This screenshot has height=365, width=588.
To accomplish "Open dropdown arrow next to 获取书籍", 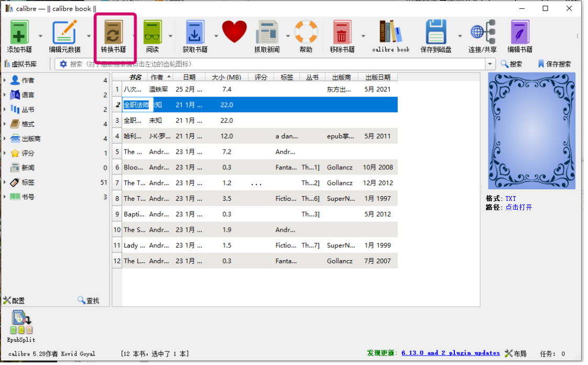I will point(216,36).
